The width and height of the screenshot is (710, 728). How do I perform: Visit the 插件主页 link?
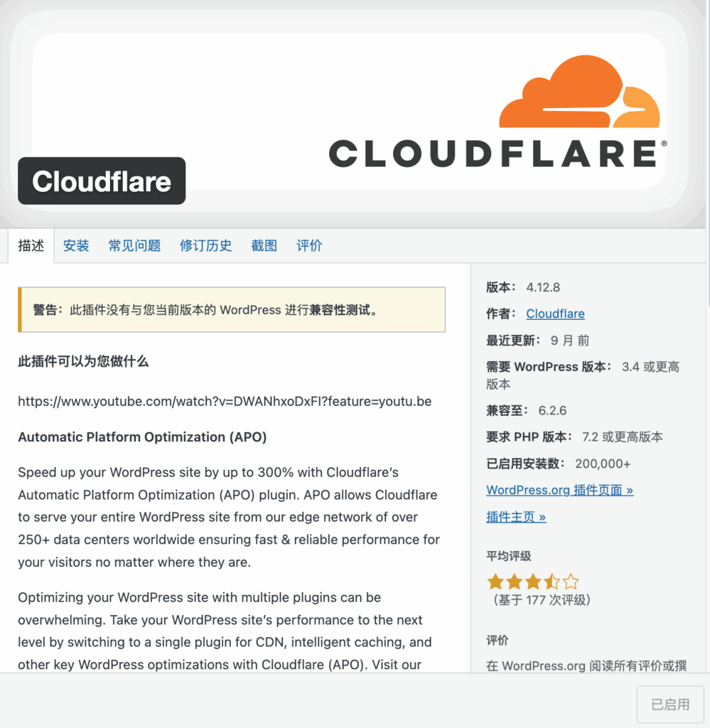click(x=516, y=517)
